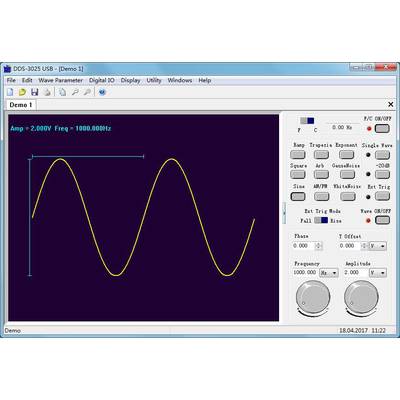The image size is (400, 400).
Task: Select the WhiteNoise waveform button
Action: (348, 197)
